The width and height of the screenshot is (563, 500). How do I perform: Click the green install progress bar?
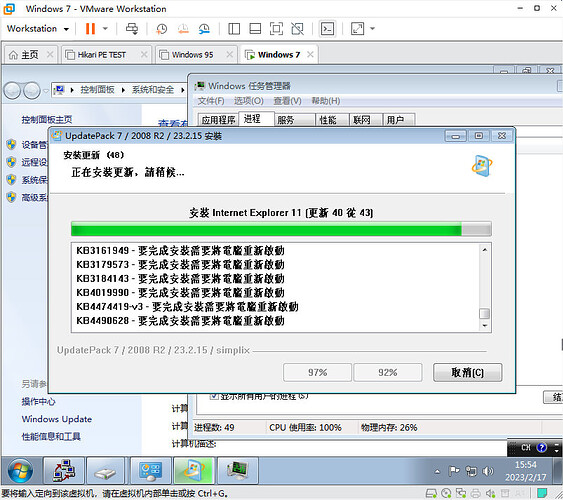coord(281,229)
